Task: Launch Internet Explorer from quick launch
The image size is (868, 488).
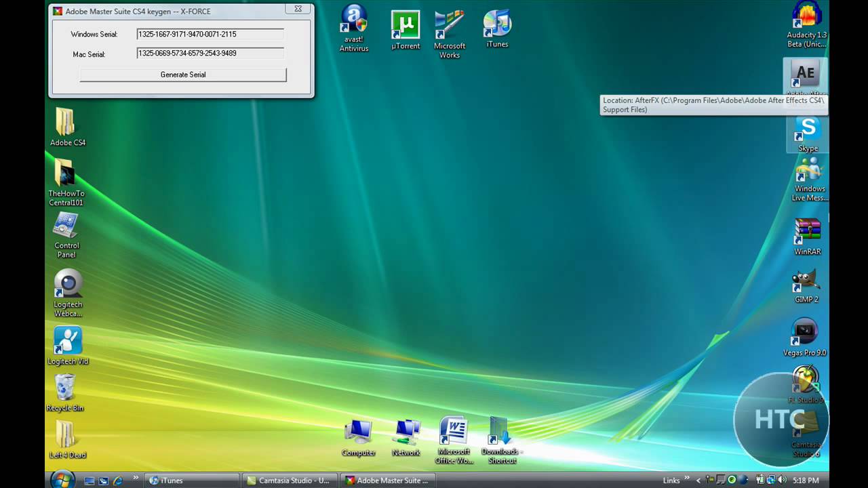Action: click(117, 481)
